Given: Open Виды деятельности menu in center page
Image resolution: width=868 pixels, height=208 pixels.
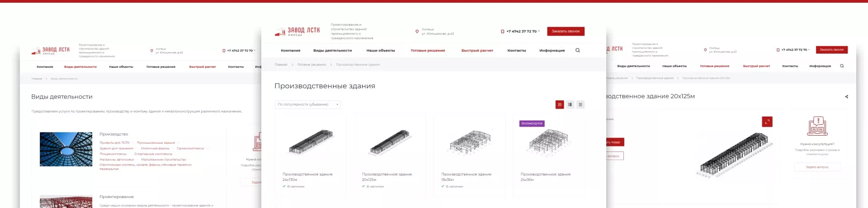Looking at the screenshot, I should tap(332, 51).
